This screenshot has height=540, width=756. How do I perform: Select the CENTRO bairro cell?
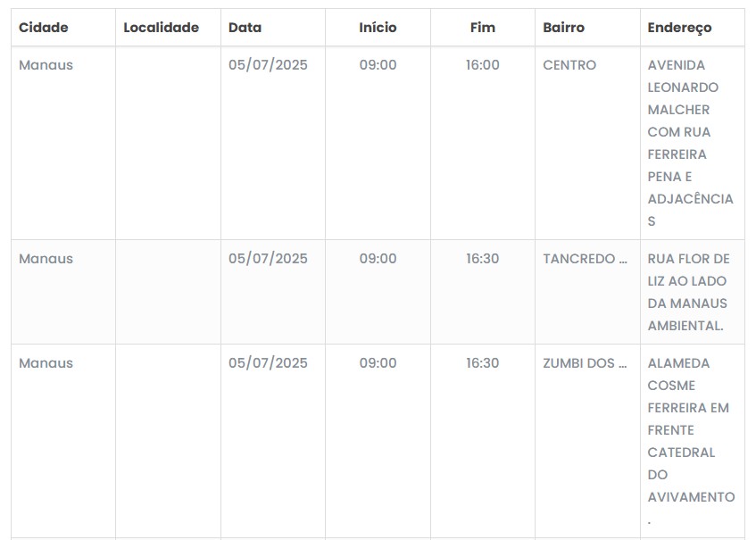click(569, 65)
